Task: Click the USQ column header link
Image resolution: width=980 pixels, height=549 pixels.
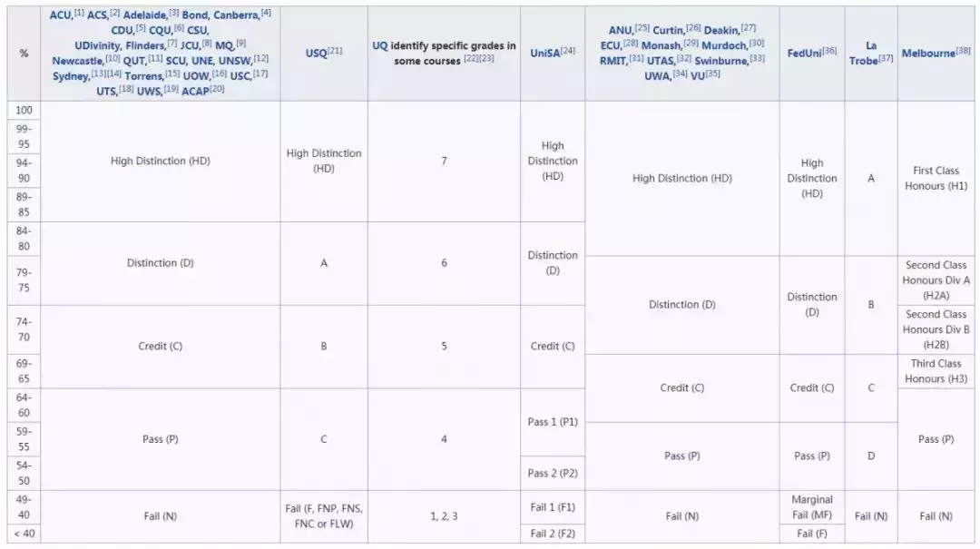Action: pos(318,54)
